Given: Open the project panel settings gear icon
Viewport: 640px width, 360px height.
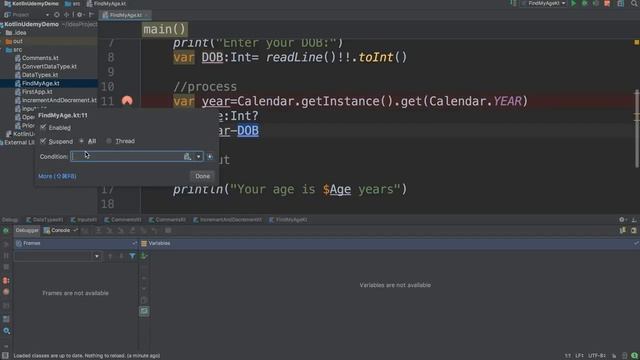Looking at the screenshot, I should [80, 15].
